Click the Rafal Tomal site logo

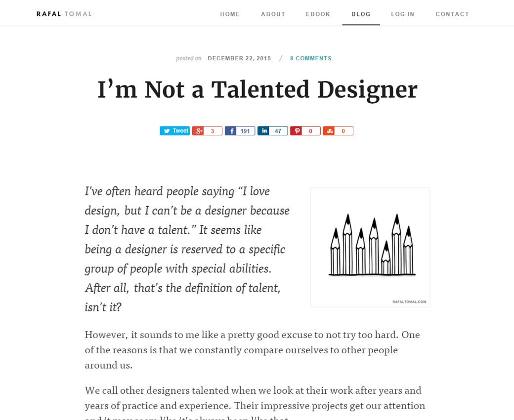tap(64, 14)
